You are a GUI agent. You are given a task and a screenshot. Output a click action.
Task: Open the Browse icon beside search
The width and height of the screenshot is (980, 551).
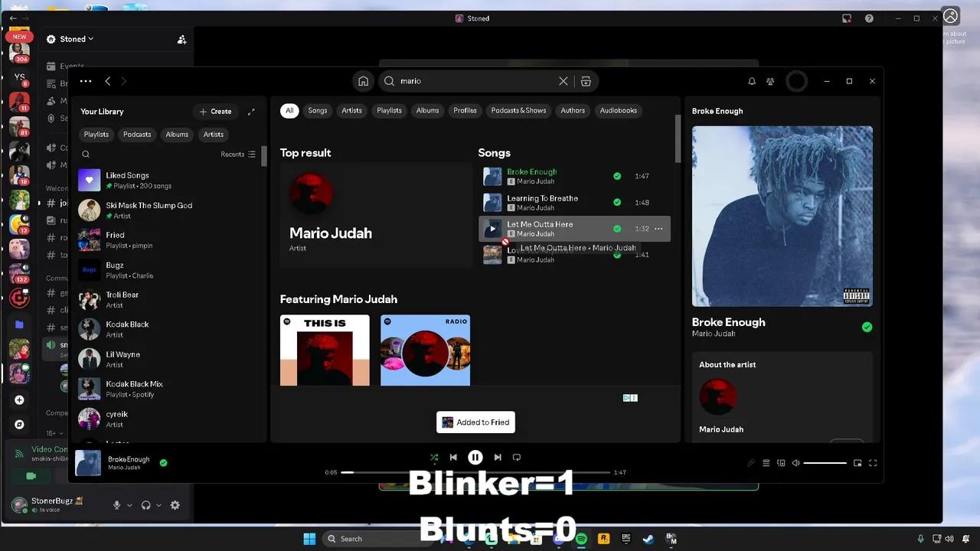(x=586, y=81)
